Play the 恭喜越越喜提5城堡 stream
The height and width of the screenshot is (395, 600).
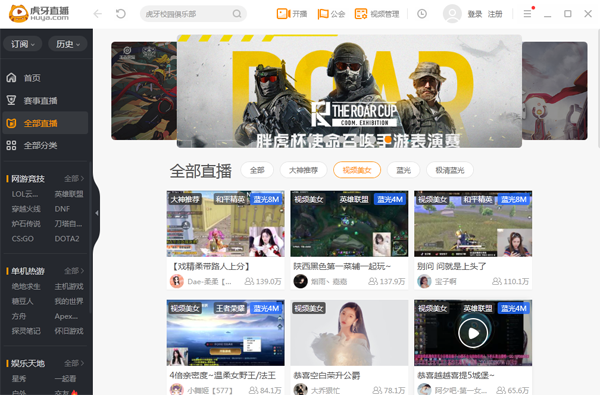[473, 333]
